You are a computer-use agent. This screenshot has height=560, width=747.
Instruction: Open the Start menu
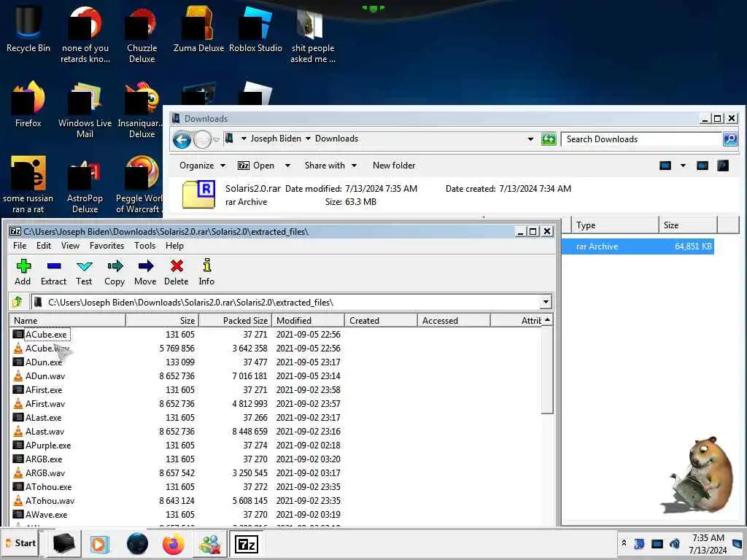click(20, 543)
